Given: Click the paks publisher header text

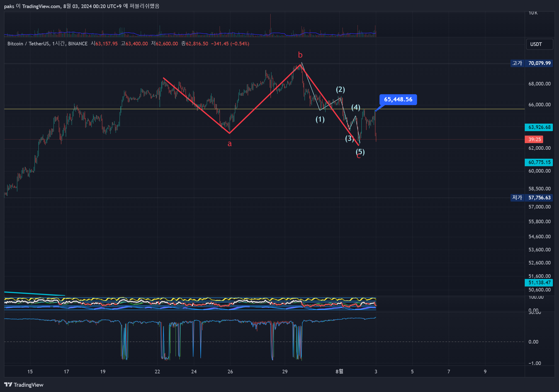Looking at the screenshot, I should (x=82, y=6).
